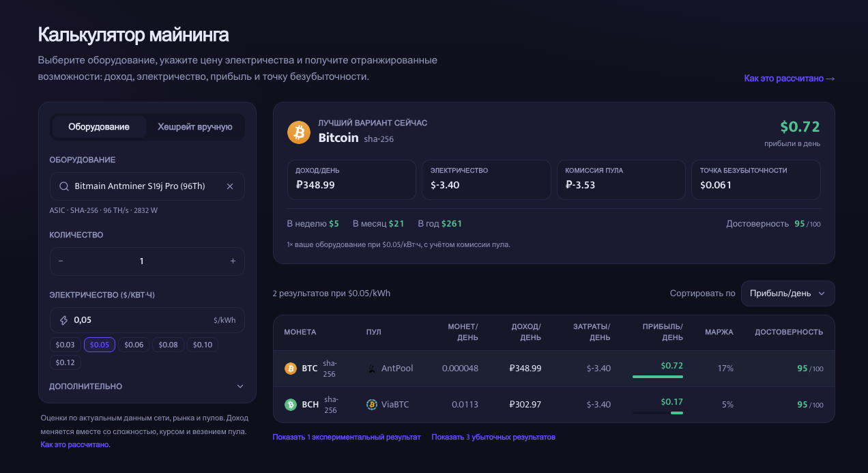The width and height of the screenshot is (868, 473).
Task: Show 1 experimental result link
Action: (347, 437)
